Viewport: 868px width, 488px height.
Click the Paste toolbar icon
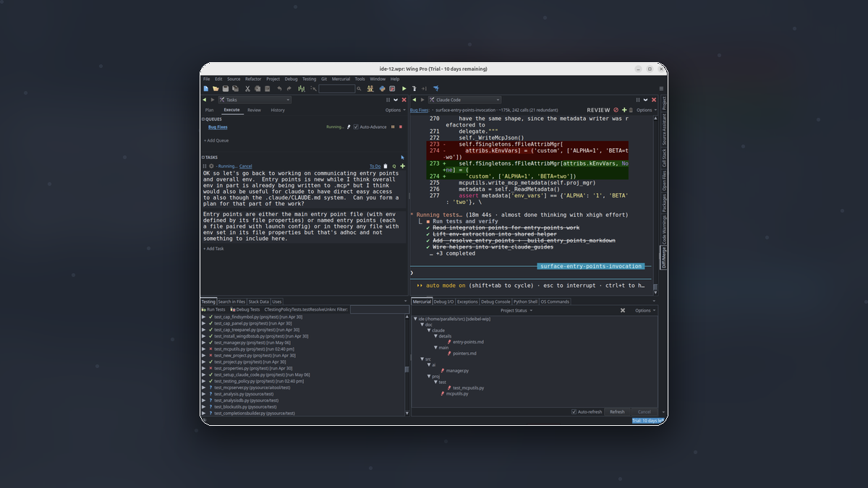click(268, 88)
